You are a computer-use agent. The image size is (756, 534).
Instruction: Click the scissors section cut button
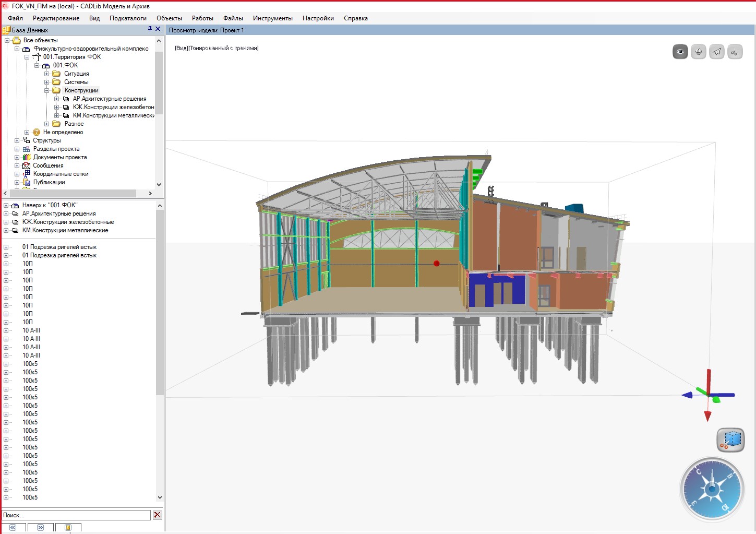point(735,52)
